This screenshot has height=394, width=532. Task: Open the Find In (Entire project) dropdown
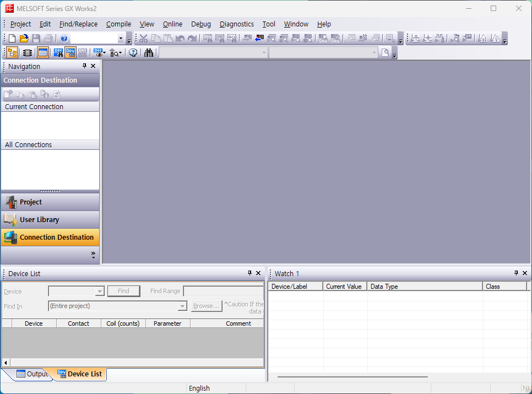(x=182, y=306)
